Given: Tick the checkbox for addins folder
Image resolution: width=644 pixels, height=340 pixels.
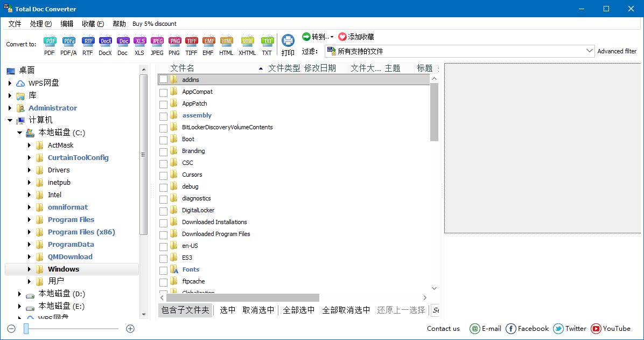Looking at the screenshot, I should 164,79.
